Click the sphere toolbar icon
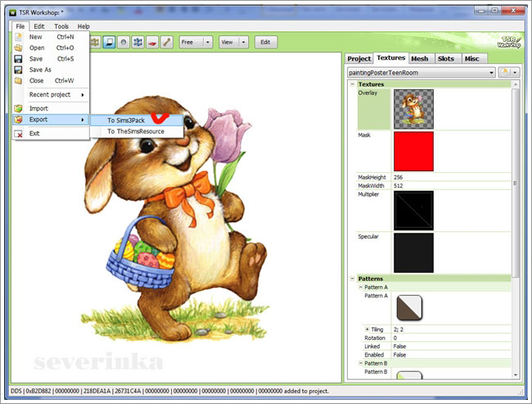This screenshot has height=404, width=532. (123, 42)
